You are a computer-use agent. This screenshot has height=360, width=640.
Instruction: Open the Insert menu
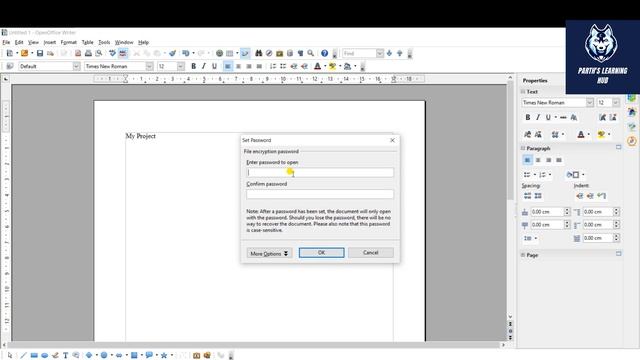[x=50, y=42]
